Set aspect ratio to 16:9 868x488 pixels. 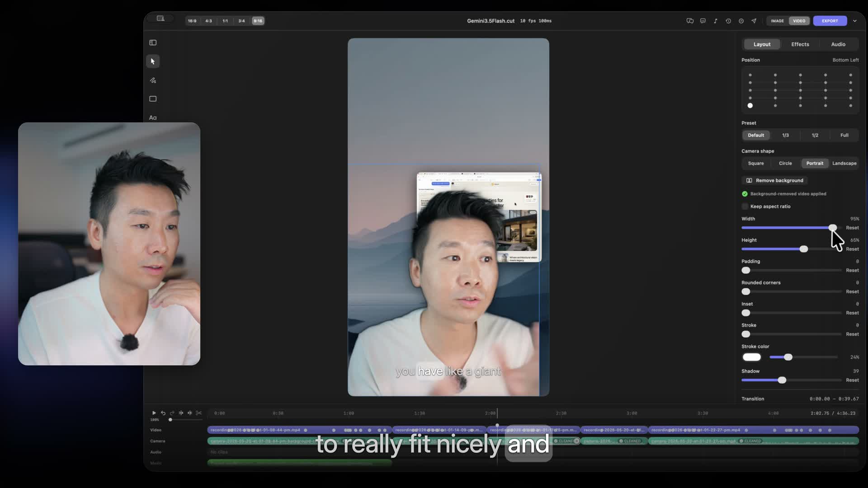pos(192,21)
